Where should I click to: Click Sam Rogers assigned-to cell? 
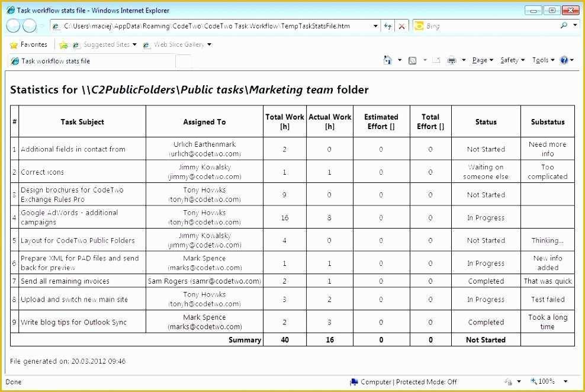pos(204,281)
